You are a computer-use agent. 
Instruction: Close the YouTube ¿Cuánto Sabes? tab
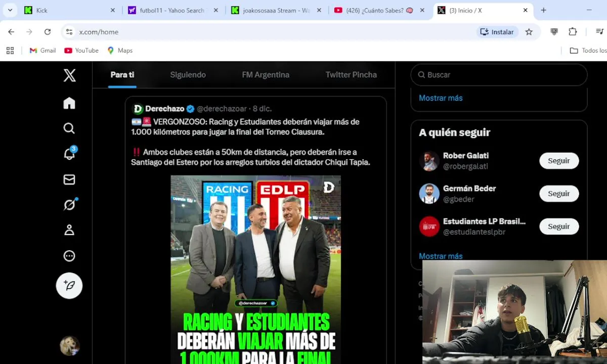pos(422,10)
